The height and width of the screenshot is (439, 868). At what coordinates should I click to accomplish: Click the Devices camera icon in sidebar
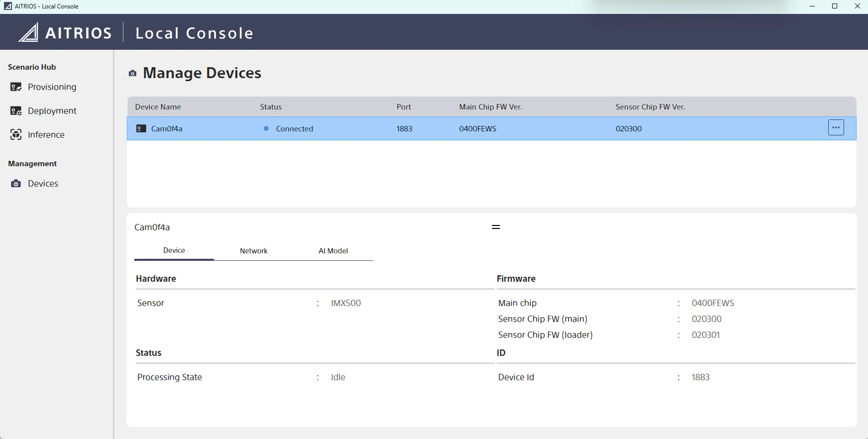coord(16,184)
